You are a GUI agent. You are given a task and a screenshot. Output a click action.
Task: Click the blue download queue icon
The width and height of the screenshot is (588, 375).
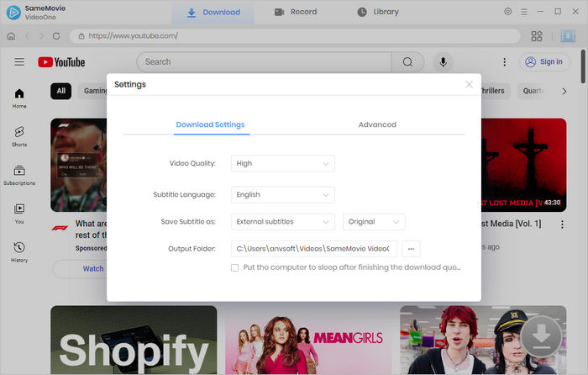[x=568, y=36]
